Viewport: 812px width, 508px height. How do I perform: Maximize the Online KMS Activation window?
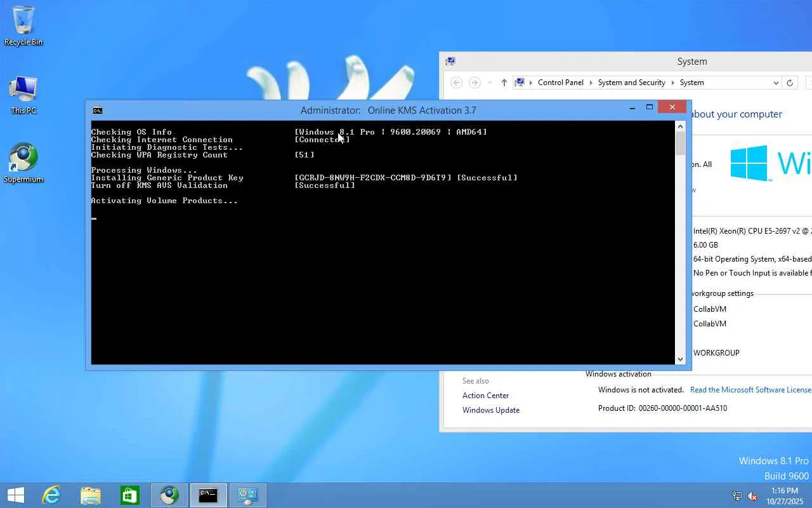650,107
